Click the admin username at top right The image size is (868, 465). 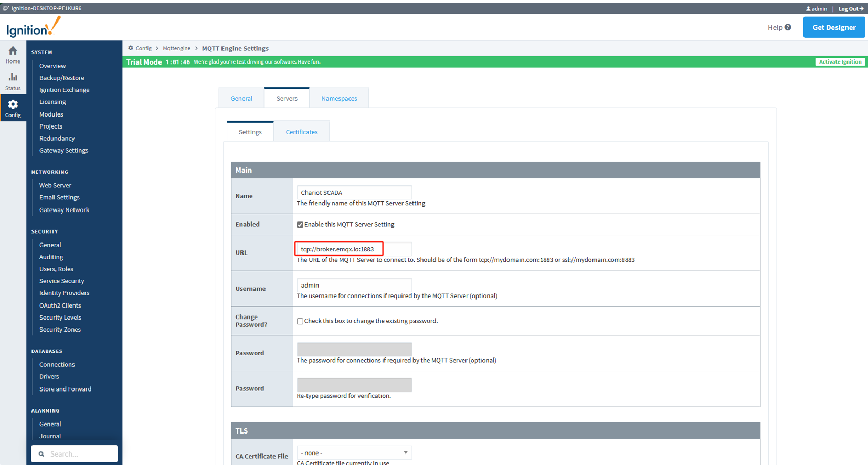point(819,9)
